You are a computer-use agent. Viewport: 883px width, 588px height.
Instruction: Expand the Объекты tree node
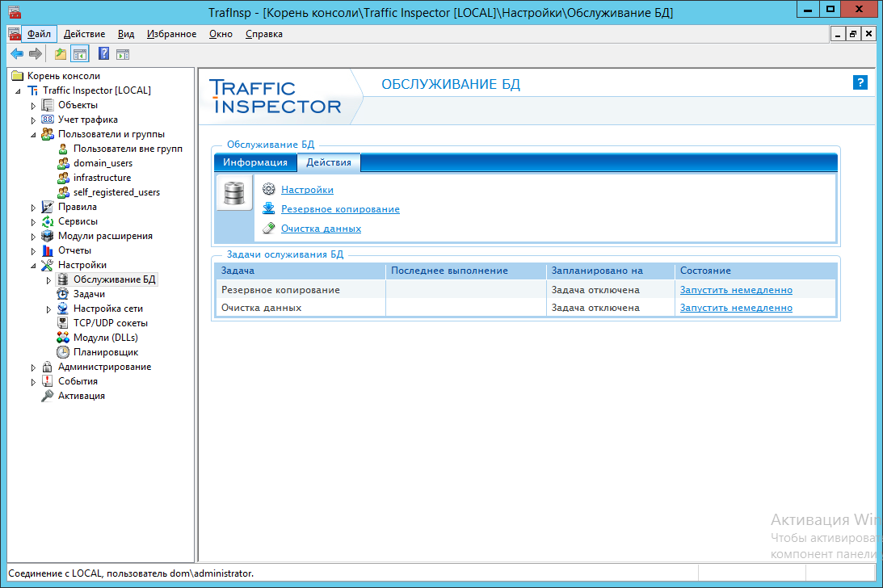click(33, 105)
